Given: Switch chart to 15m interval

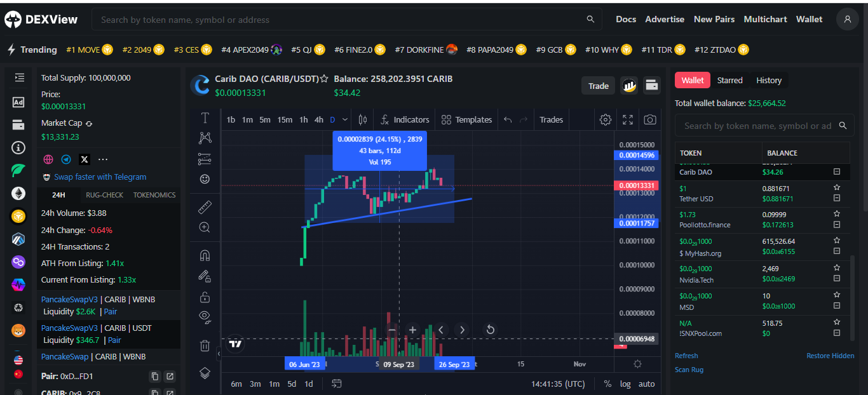Looking at the screenshot, I should coord(285,119).
